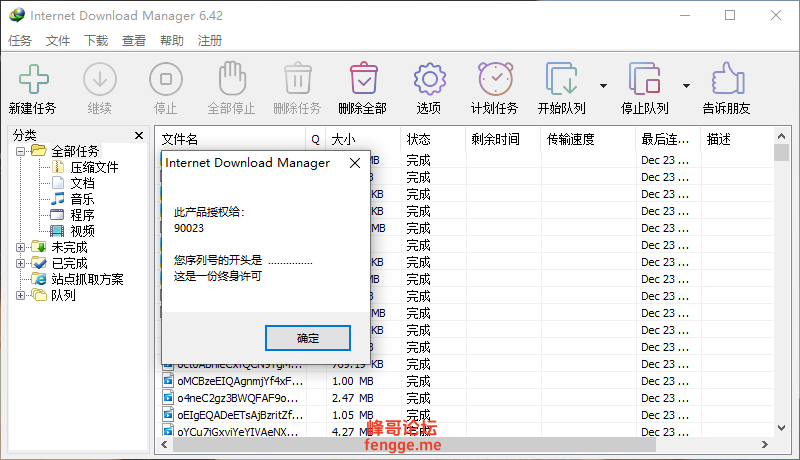Select 已完成 category

tap(69, 263)
